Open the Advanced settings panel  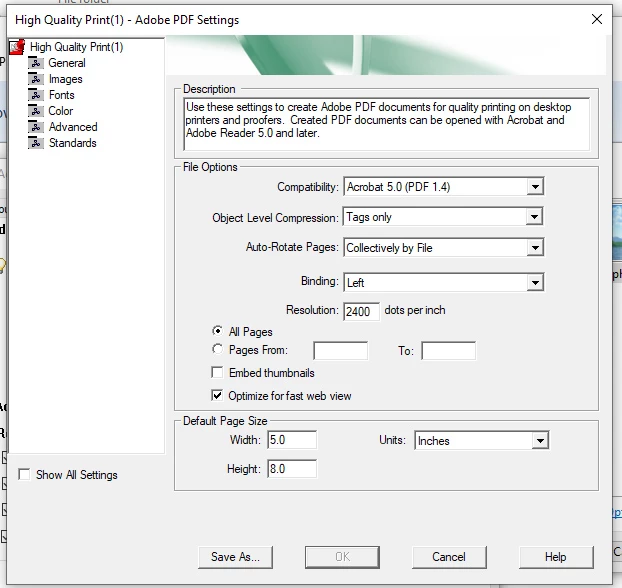click(x=73, y=127)
